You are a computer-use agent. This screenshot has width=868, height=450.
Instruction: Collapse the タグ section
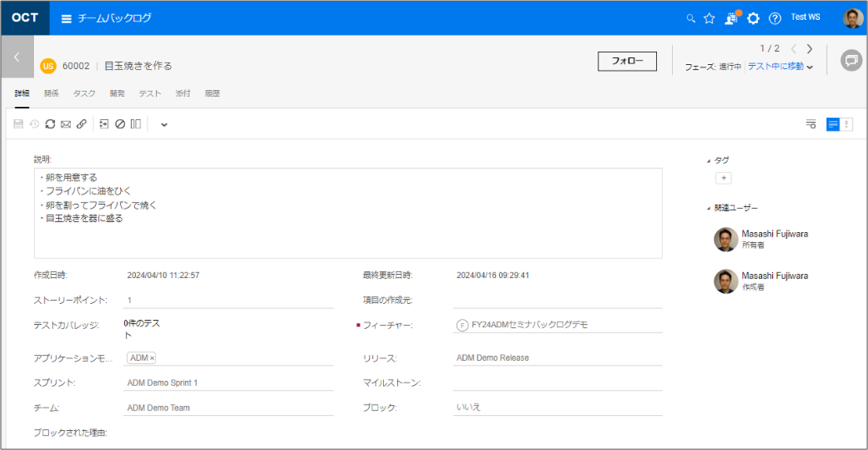(709, 161)
